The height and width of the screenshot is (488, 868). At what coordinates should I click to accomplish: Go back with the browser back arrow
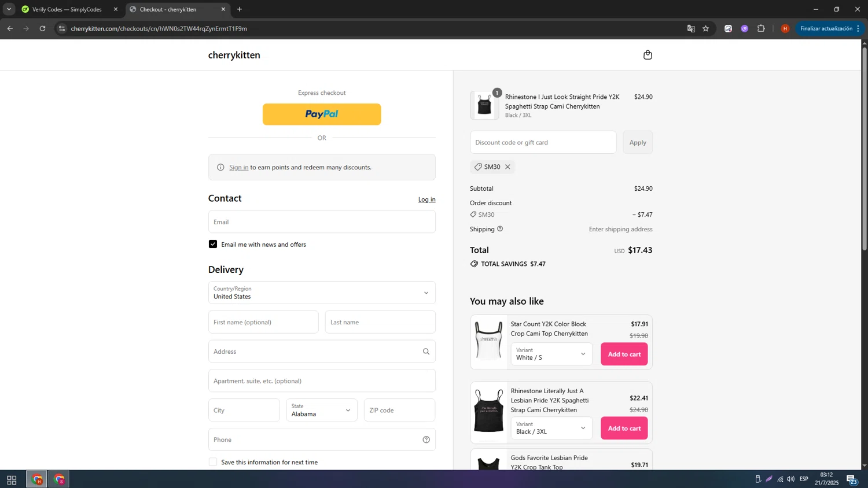point(10,28)
